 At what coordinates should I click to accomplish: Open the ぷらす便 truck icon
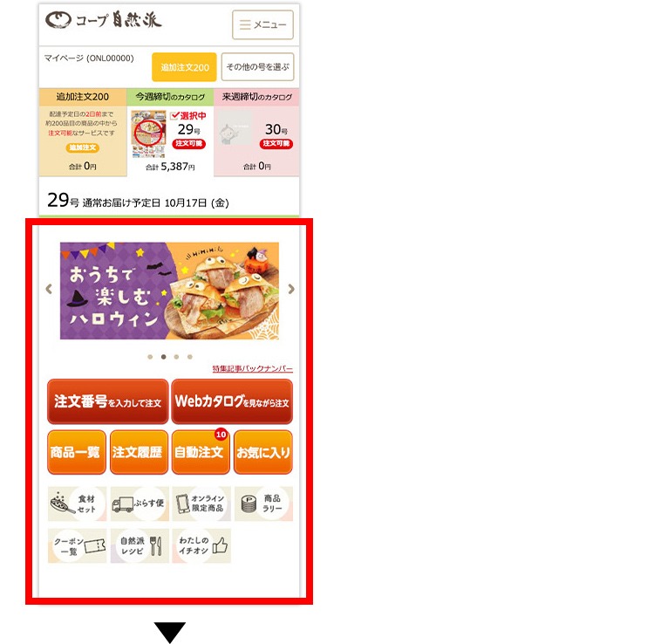(140, 504)
